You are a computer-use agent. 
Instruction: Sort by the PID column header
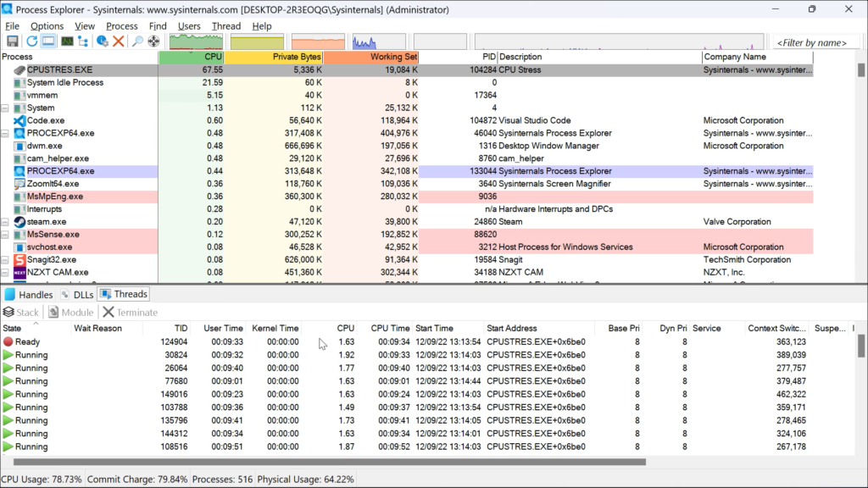459,57
